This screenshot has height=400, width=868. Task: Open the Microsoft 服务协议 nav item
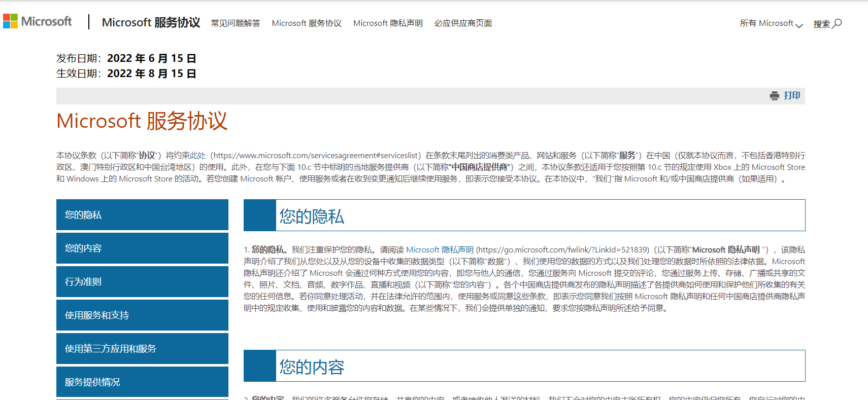(307, 23)
